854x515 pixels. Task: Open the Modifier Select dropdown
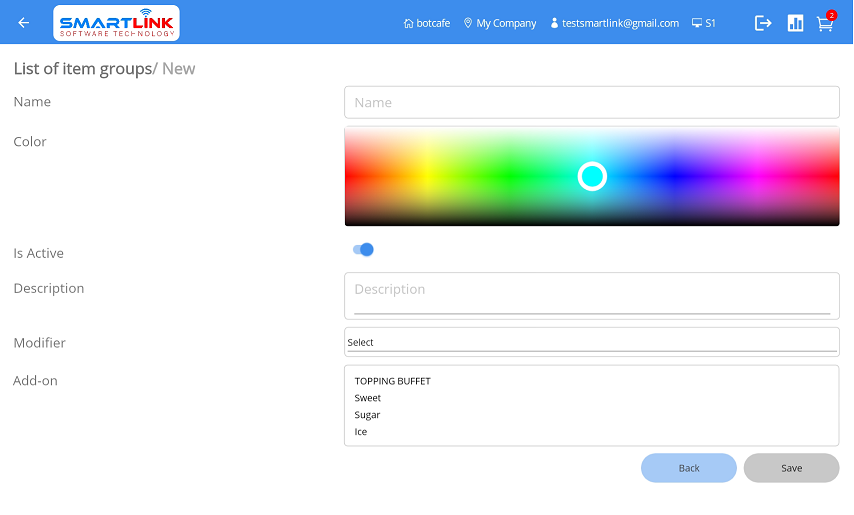[x=591, y=342]
